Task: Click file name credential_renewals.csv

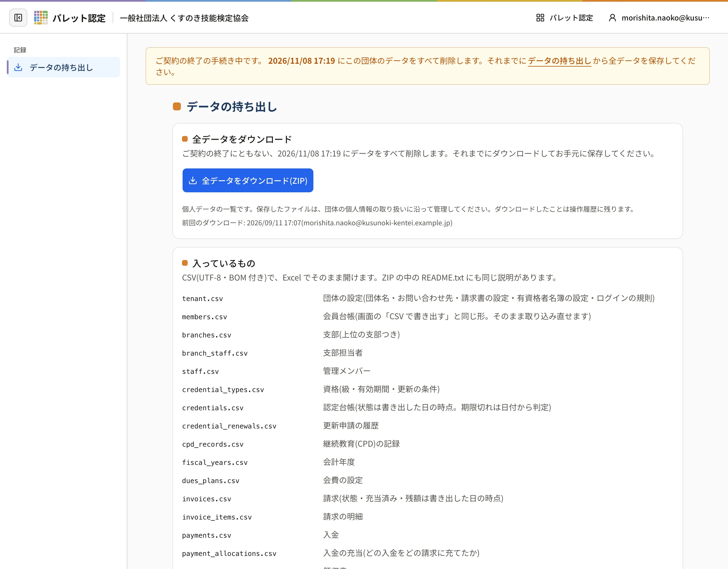Action: pyautogui.click(x=229, y=426)
